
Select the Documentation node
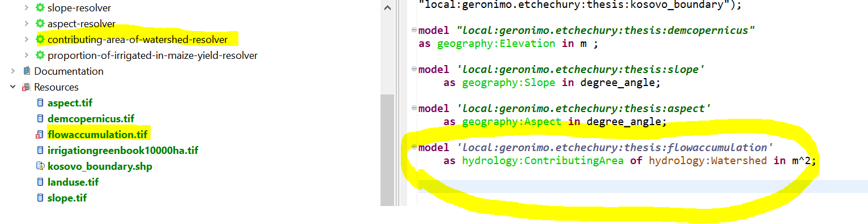69,71
